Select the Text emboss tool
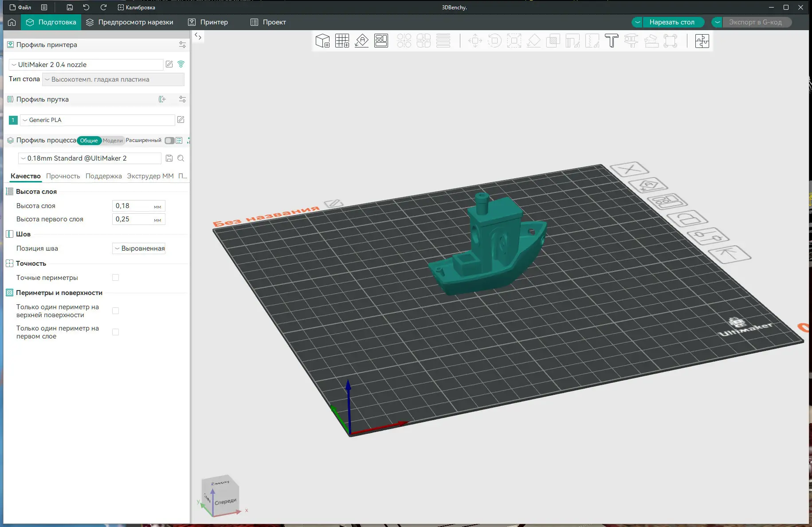The image size is (812, 527). coord(612,41)
